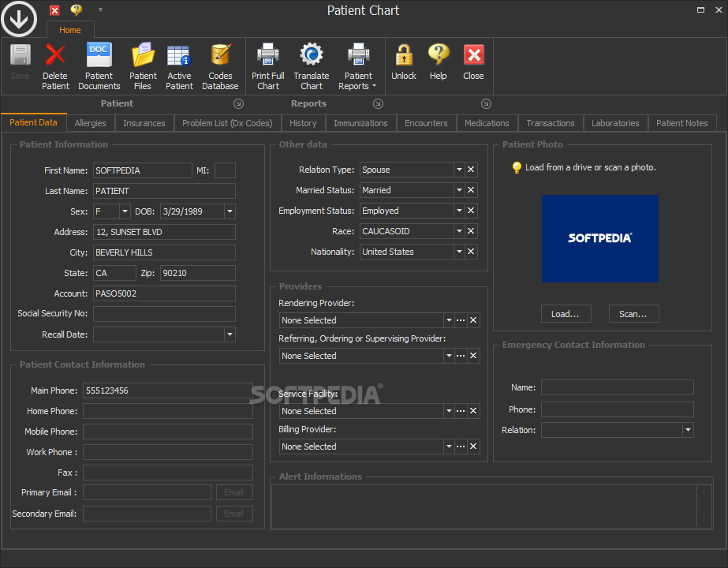Click the Print Full Chart icon
728x568 pixels.
coord(268,56)
